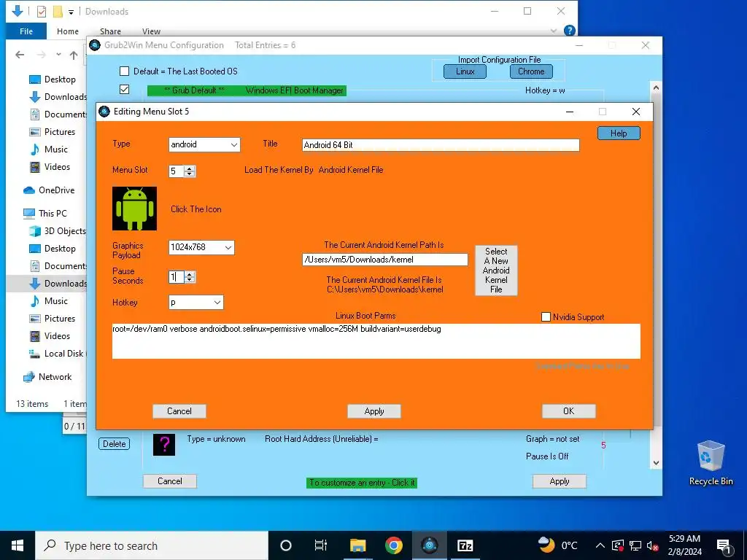Increase the Pause Seconds spinner value
This screenshot has width=747, height=560.
(x=190, y=274)
